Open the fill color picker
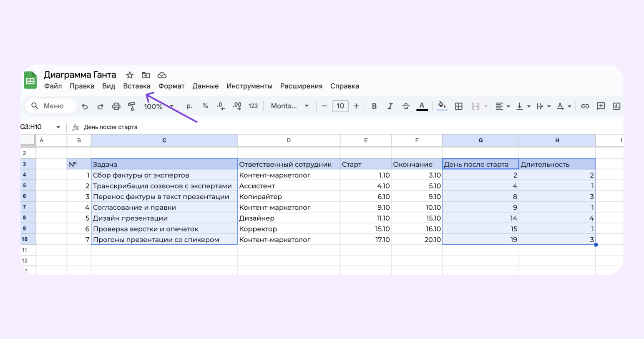644x339 pixels. tap(442, 106)
